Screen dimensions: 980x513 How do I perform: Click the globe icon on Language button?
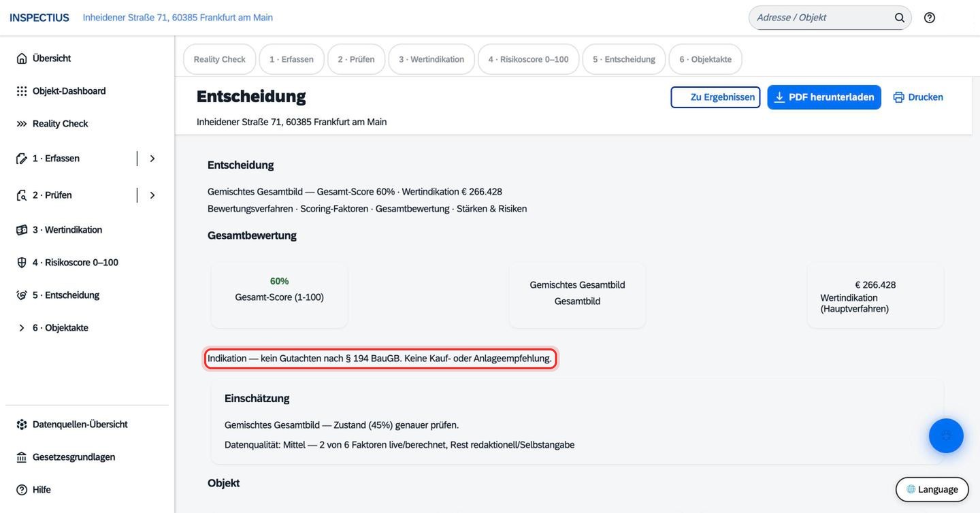coord(911,489)
